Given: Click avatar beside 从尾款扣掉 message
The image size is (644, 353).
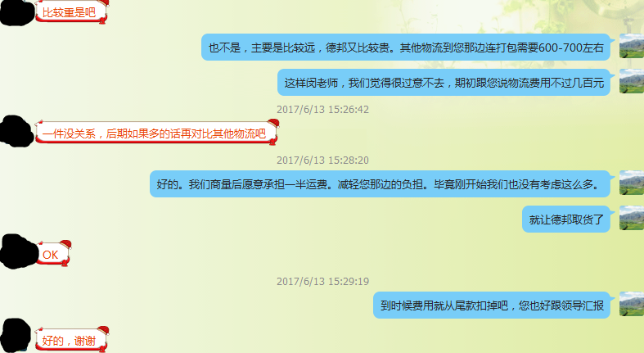Looking at the screenshot, I should (x=632, y=304).
